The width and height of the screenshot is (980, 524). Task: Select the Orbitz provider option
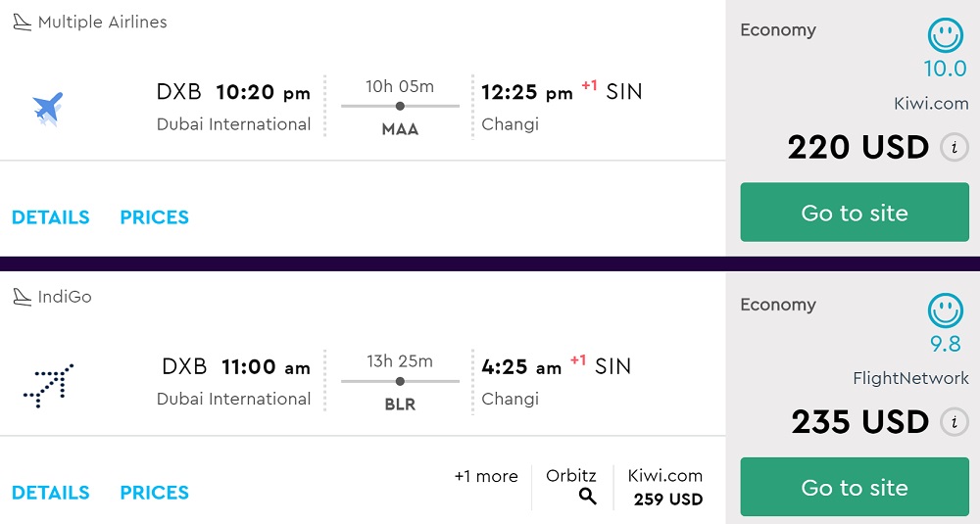(x=571, y=477)
